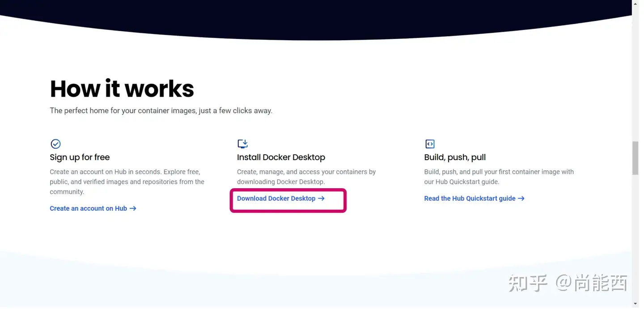This screenshot has height=309, width=644.
Task: Click the 'The perfect home for your container images' subtitle
Action: 161,110
